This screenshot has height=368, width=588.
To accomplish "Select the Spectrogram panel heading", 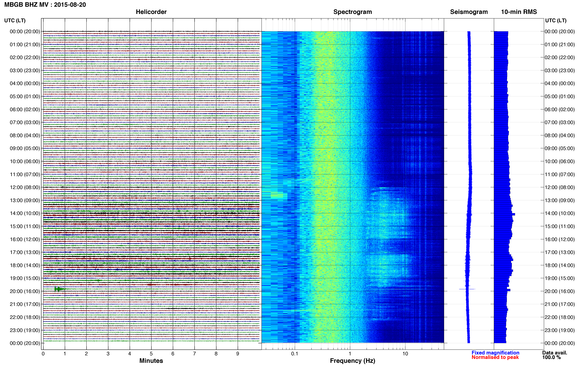I will [x=352, y=12].
